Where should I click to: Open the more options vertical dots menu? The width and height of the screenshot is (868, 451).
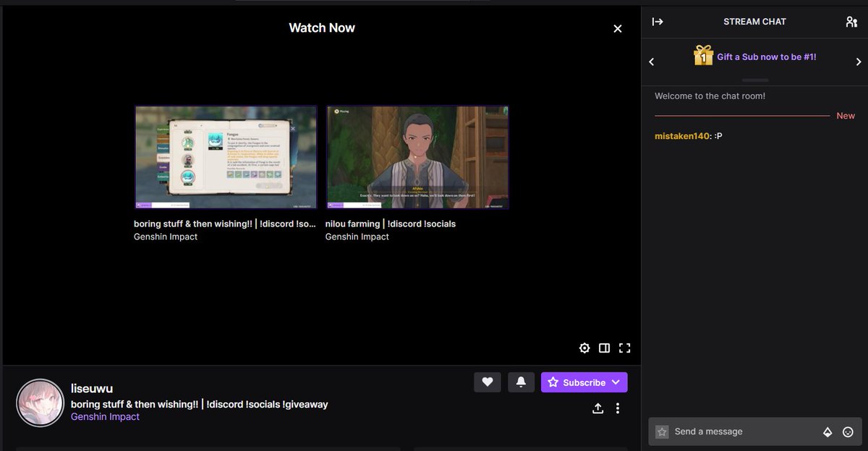(618, 408)
